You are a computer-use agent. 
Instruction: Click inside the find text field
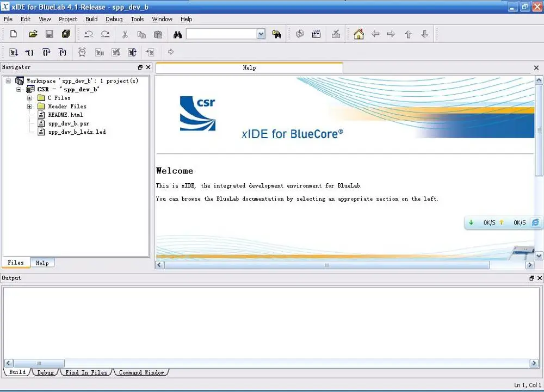point(222,34)
